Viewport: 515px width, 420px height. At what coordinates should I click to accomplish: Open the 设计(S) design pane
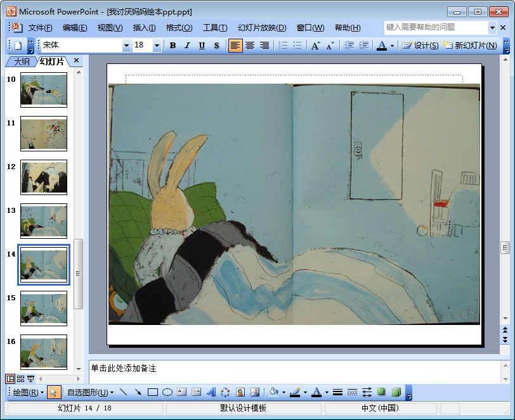coord(420,45)
